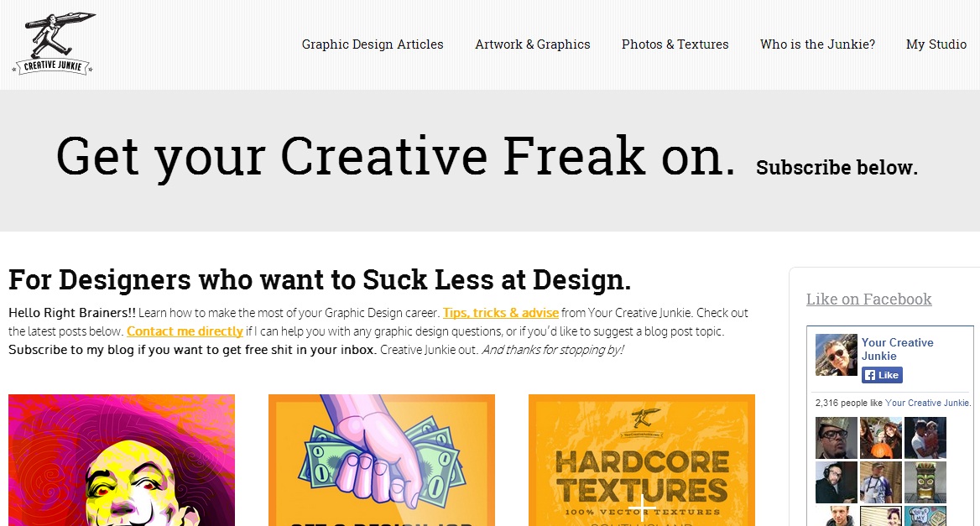
Task: Follow the Tips, tricks & advise link
Action: pos(501,312)
